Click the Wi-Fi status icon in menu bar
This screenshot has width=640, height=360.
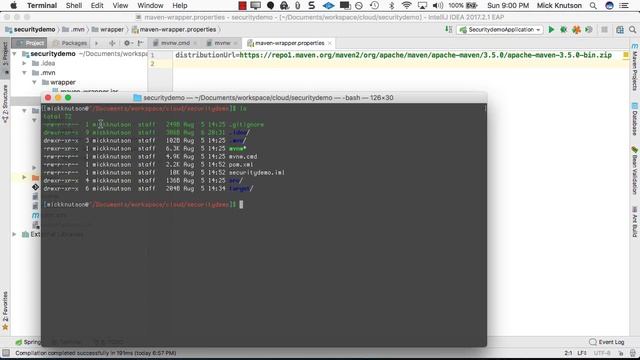click(x=406, y=6)
